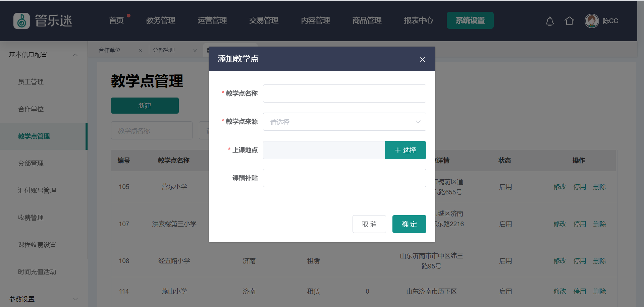Confirm with the 确定 button
644x307 pixels.
[409, 224]
